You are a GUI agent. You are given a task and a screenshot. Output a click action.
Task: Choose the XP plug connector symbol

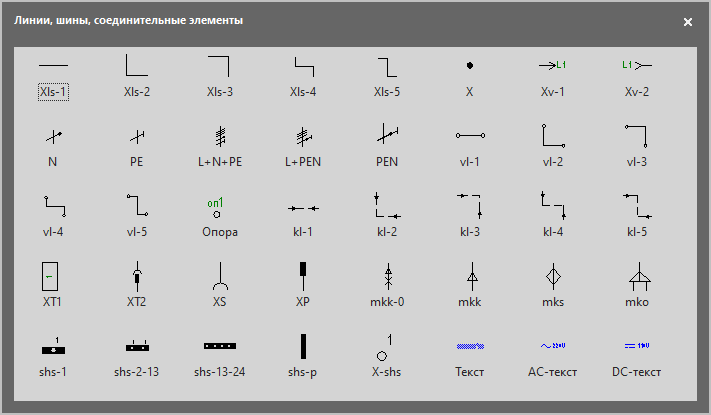pos(303,284)
